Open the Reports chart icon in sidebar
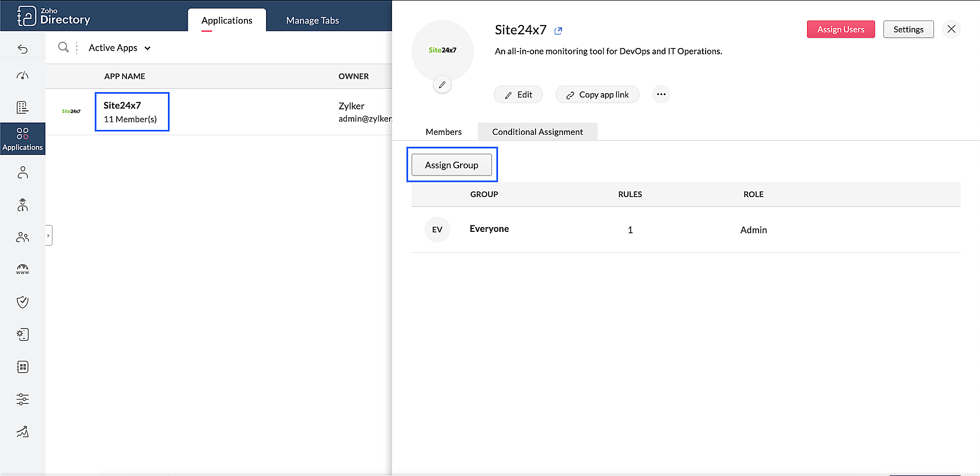 coord(23,432)
